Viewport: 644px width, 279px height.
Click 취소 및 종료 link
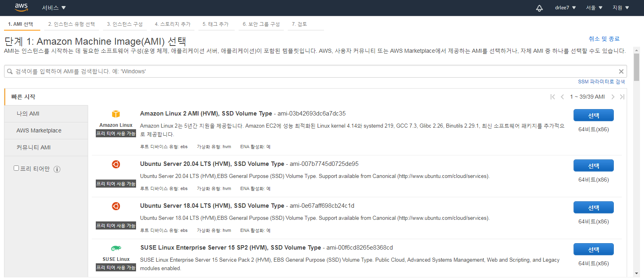[604, 39]
